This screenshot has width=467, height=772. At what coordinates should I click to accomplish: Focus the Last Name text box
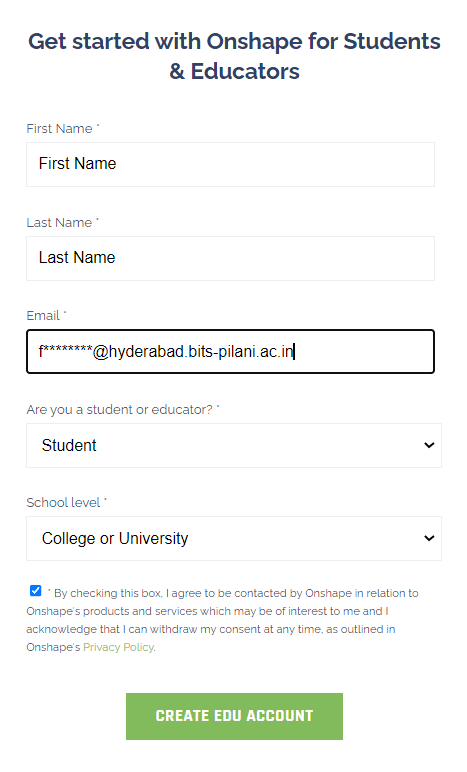[230, 258]
